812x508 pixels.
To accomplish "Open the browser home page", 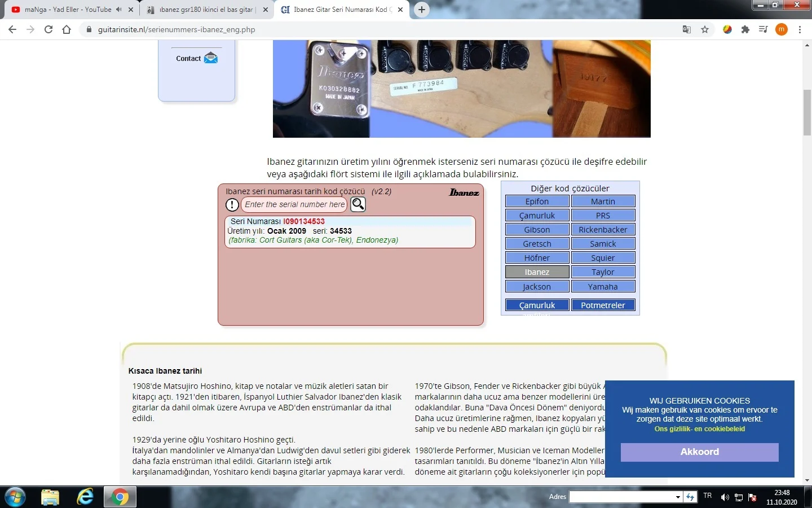I will click(67, 29).
